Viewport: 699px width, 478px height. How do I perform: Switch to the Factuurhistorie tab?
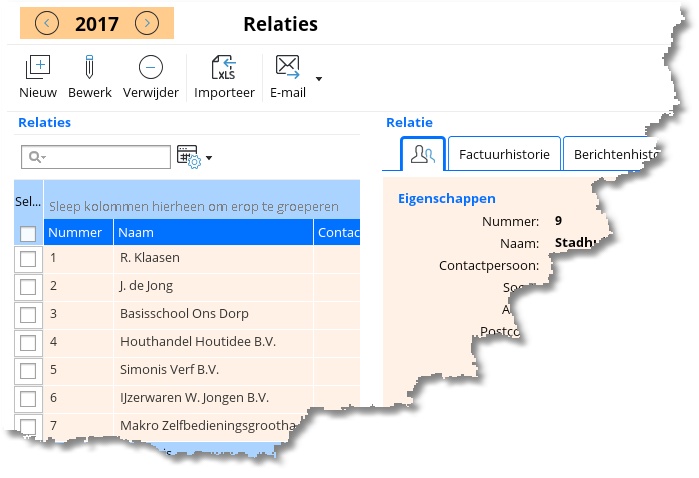[503, 154]
